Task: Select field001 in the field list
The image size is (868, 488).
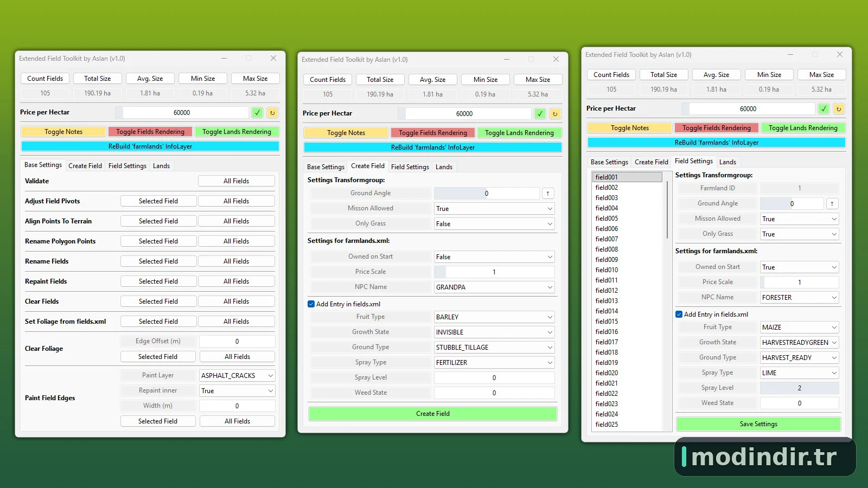Action: 628,177
